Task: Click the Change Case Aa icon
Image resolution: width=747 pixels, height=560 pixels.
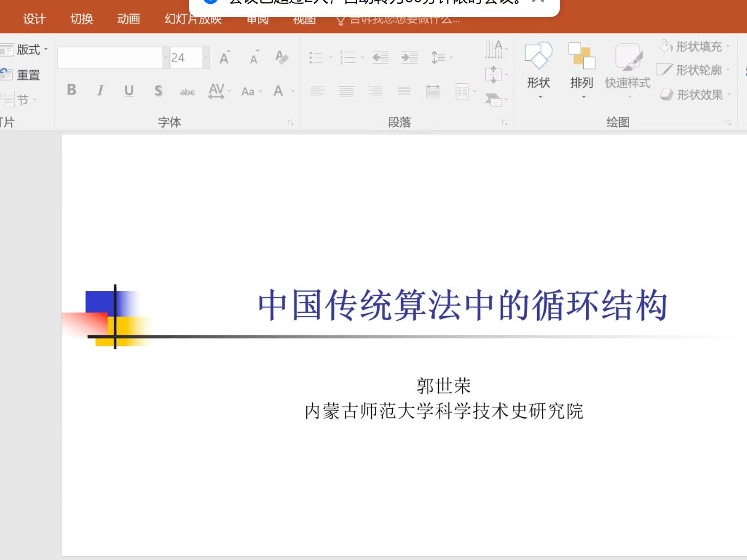Action: click(248, 91)
